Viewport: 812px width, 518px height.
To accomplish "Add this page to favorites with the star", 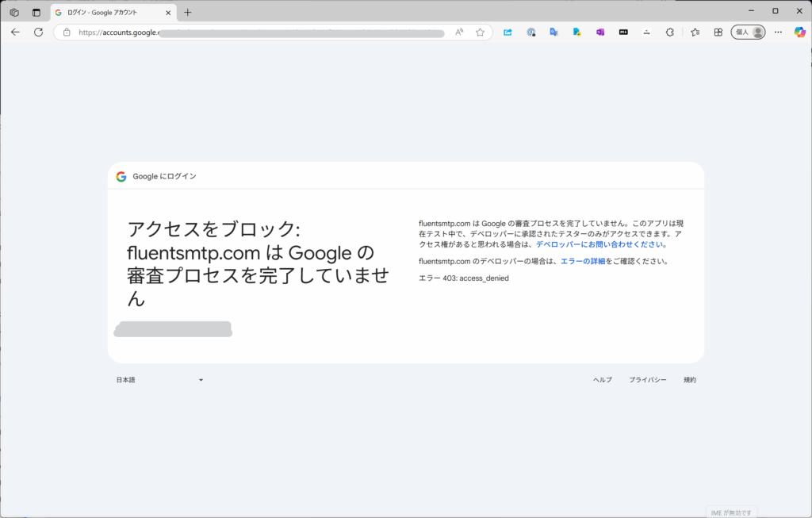I will pyautogui.click(x=480, y=32).
